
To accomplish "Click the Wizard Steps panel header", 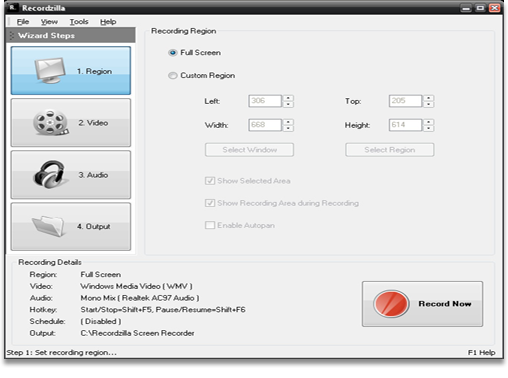I will coord(71,35).
